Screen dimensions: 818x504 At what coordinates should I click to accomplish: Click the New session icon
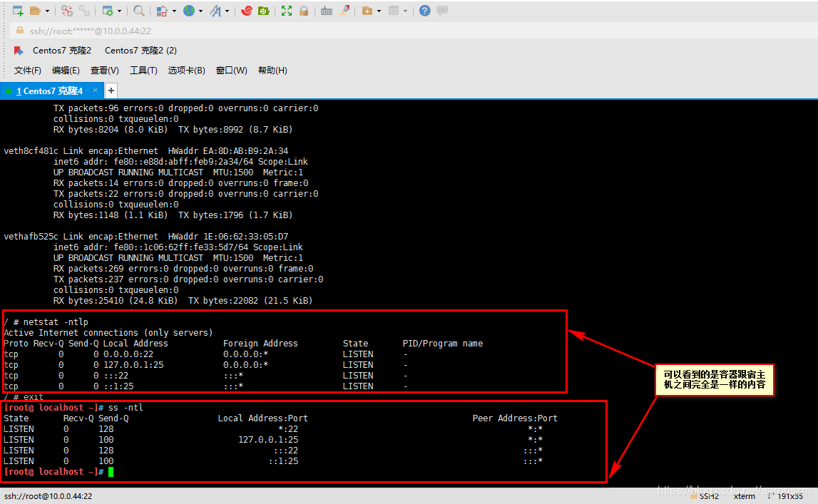click(x=18, y=11)
